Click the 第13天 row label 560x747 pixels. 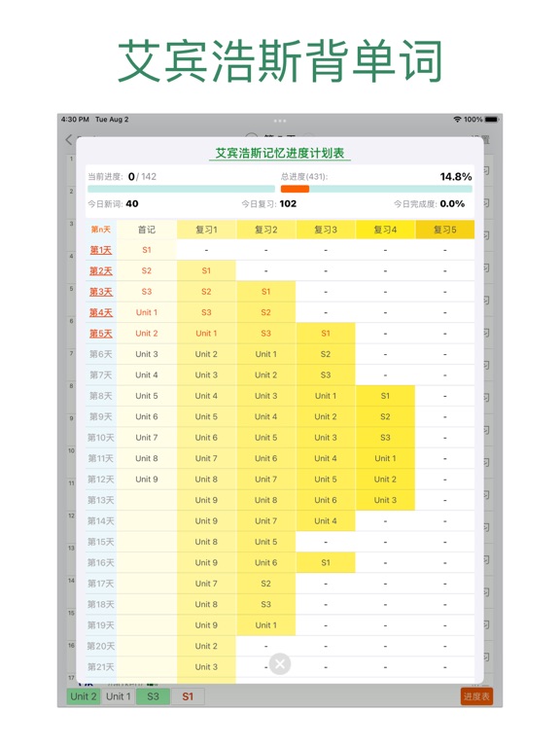point(101,500)
